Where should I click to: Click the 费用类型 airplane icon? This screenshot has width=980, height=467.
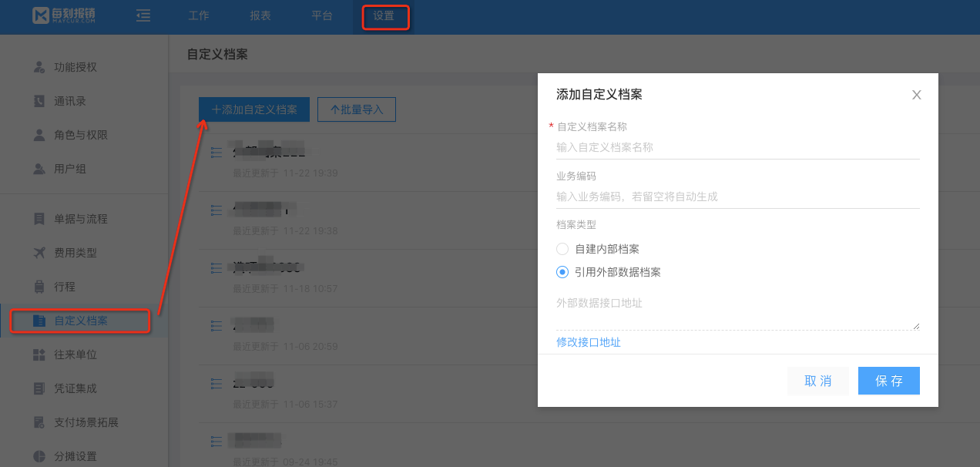[x=39, y=253]
